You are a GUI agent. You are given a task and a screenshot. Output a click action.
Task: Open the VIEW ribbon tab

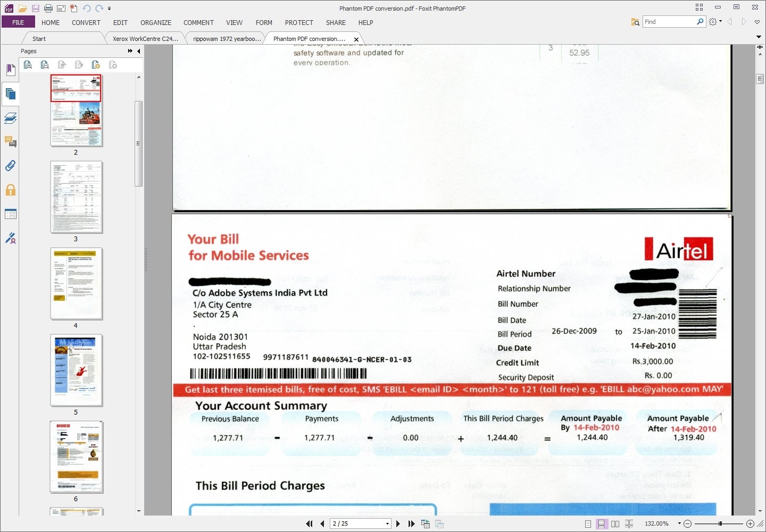coord(234,23)
